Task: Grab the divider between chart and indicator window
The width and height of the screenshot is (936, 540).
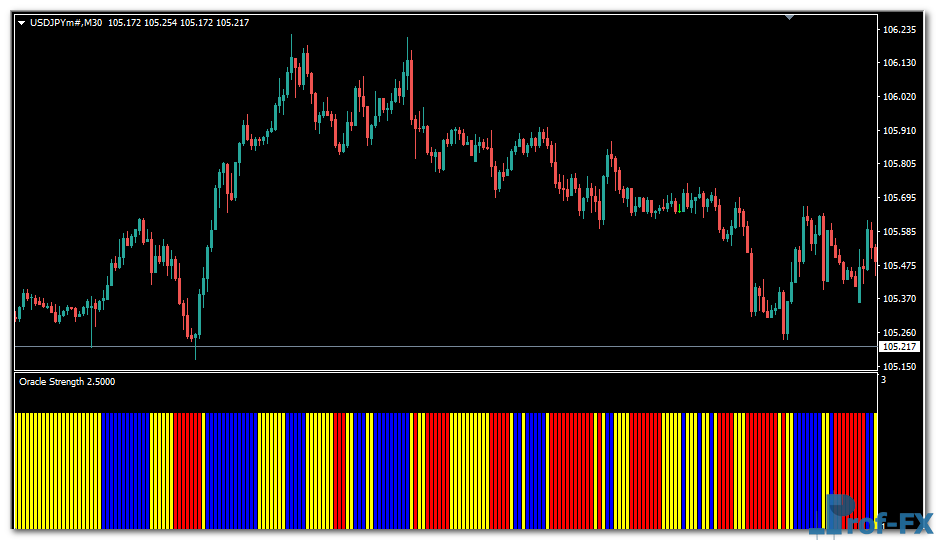Action: tap(445, 372)
